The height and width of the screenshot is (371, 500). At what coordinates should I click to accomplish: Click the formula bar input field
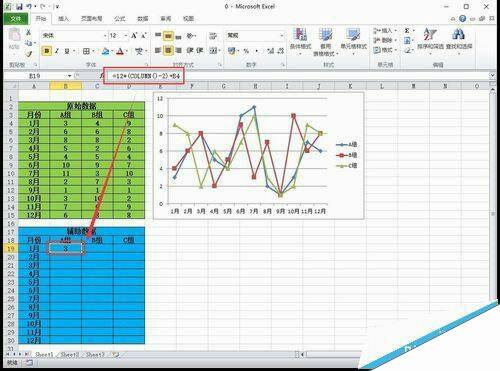point(300,76)
